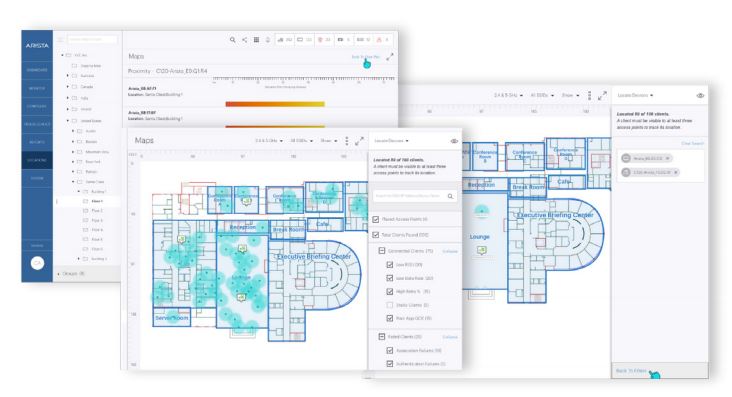Screen dimensions: 732x397
Task: Uncheck the Total Clients Found checkbox
Action: (x=376, y=235)
